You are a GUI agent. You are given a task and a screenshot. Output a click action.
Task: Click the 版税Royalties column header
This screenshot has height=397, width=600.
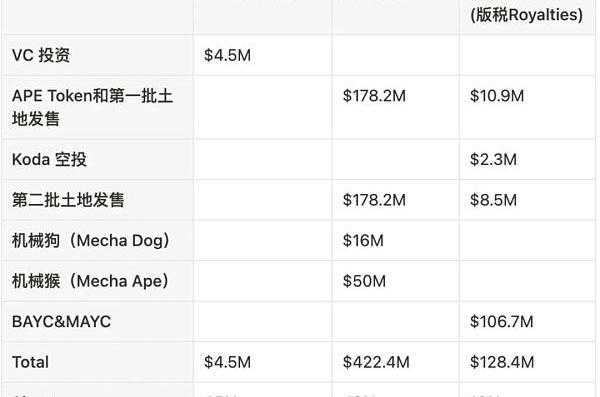tap(526, 15)
